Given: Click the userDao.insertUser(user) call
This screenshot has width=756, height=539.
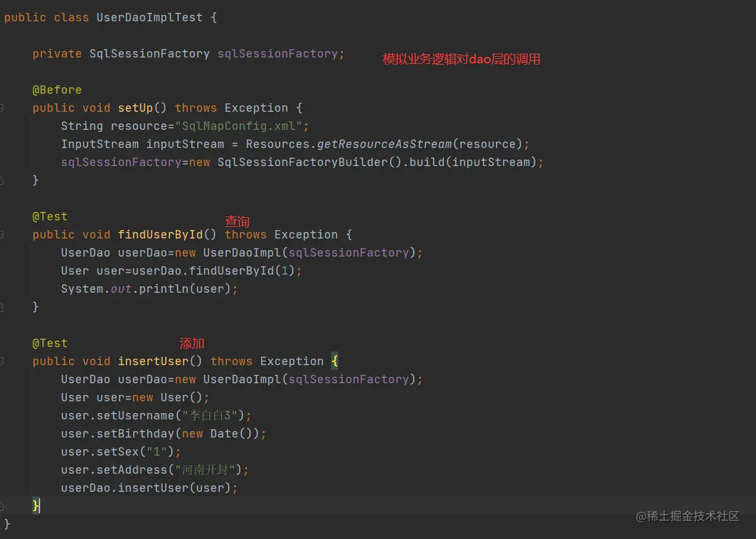Looking at the screenshot, I should point(149,488).
